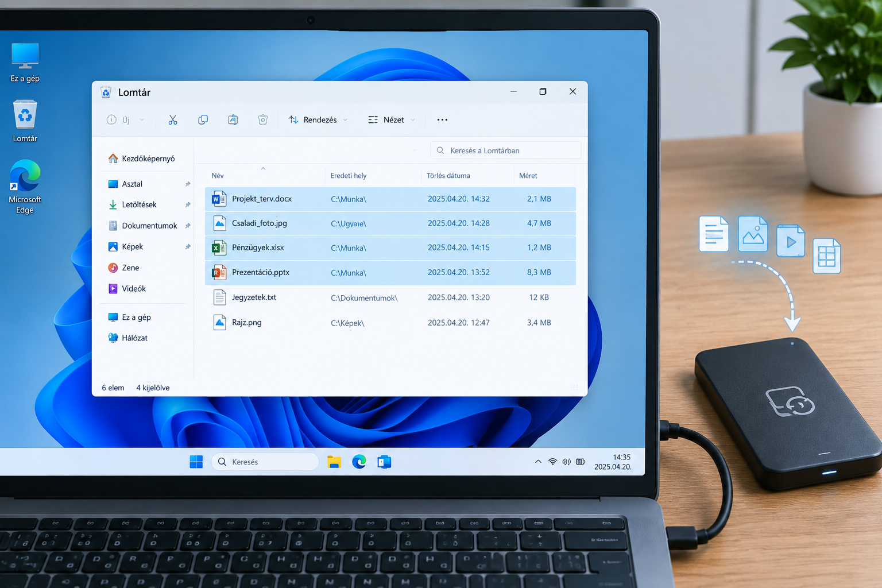
Task: Unpin Képek using its pin icon
Action: pos(187,247)
